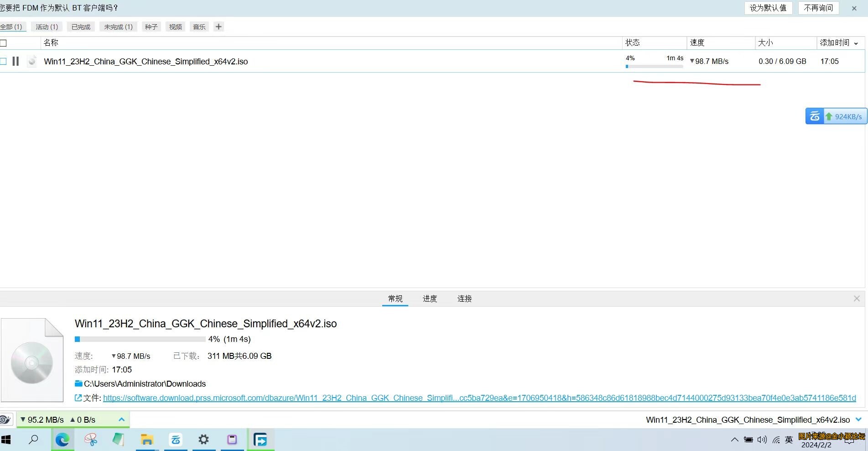Click the row progress bar at 4%

tap(655, 67)
